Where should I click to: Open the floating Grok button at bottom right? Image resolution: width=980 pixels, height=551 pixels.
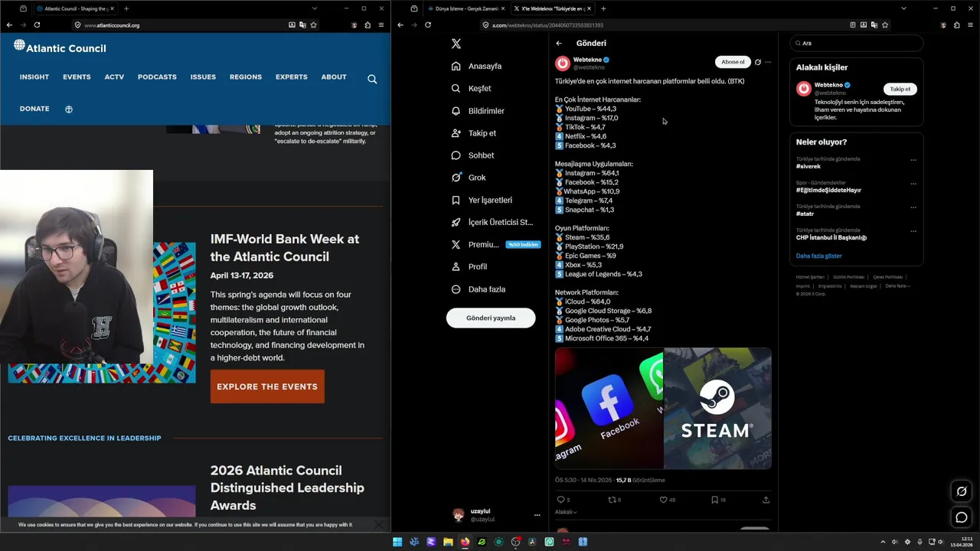(x=962, y=491)
